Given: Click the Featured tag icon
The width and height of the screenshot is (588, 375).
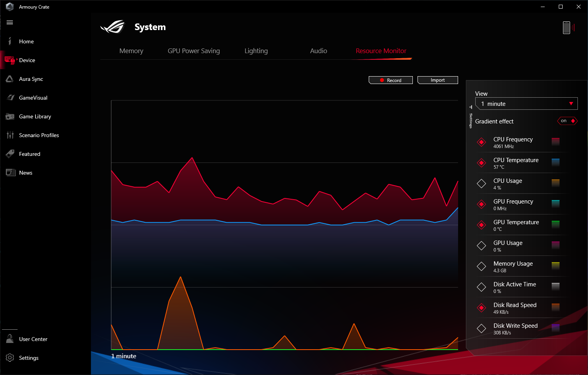Looking at the screenshot, I should [10, 154].
